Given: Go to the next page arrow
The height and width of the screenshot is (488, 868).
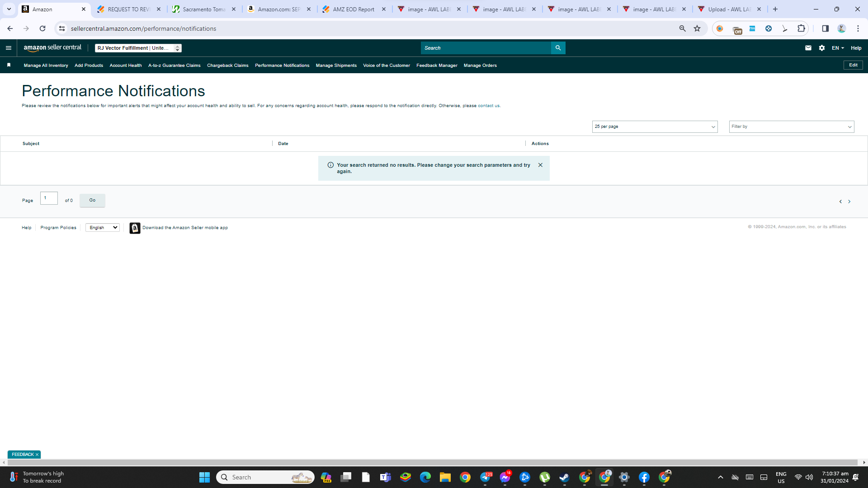Looking at the screenshot, I should [x=849, y=202].
